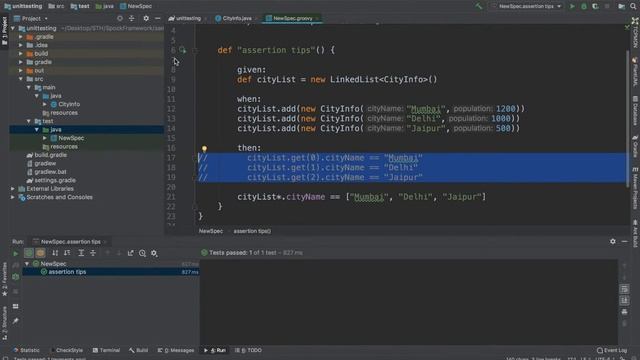Viewport: 640px width, 360px height.
Task: Click editor vertical scrollbar
Action: 627,118
